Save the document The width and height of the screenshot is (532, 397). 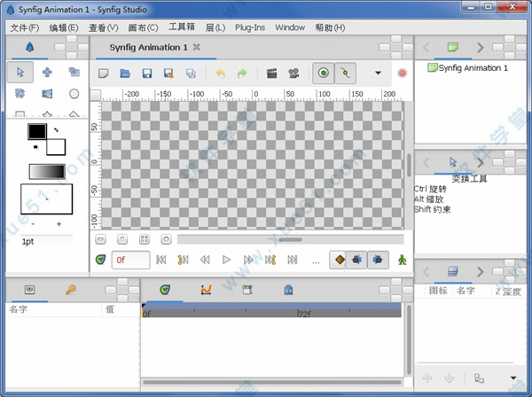click(147, 74)
